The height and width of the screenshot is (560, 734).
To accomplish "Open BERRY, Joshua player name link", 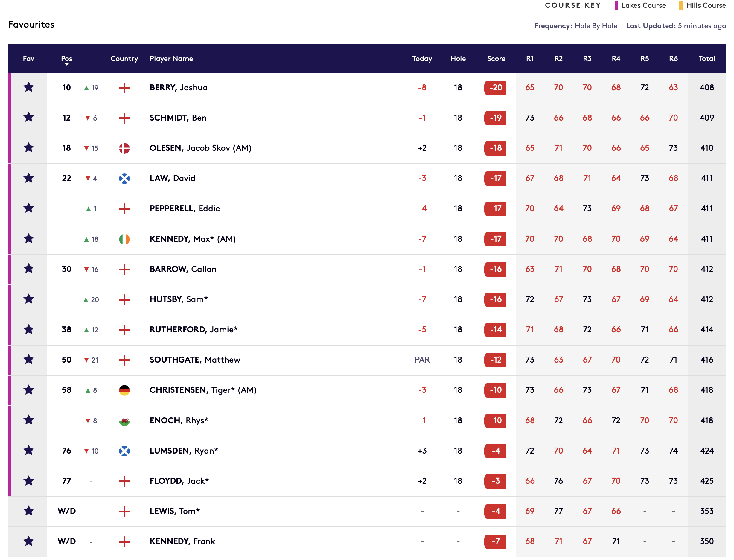I will (x=178, y=88).
